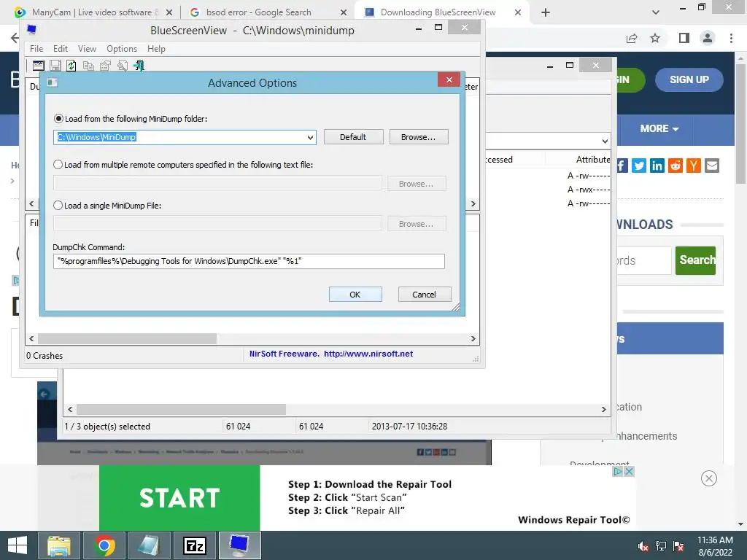Share via email envelope icon
747x560 pixels.
click(x=712, y=166)
